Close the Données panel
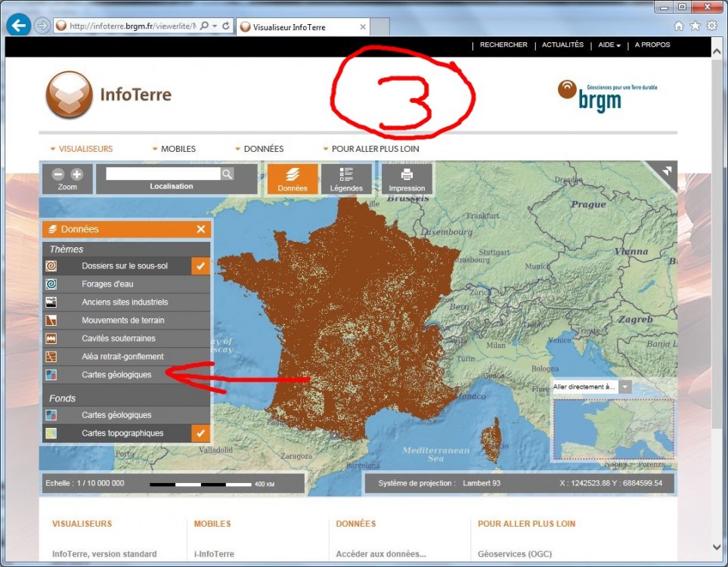Viewport: 728px width, 567px height. pyautogui.click(x=200, y=229)
